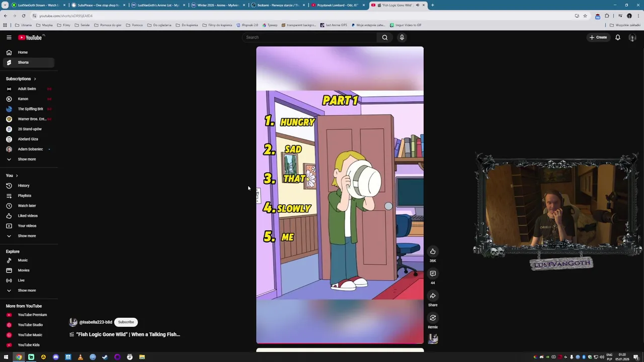This screenshot has height=362, width=644.
Task: Open Abelard Giza channel
Action: tap(29, 139)
